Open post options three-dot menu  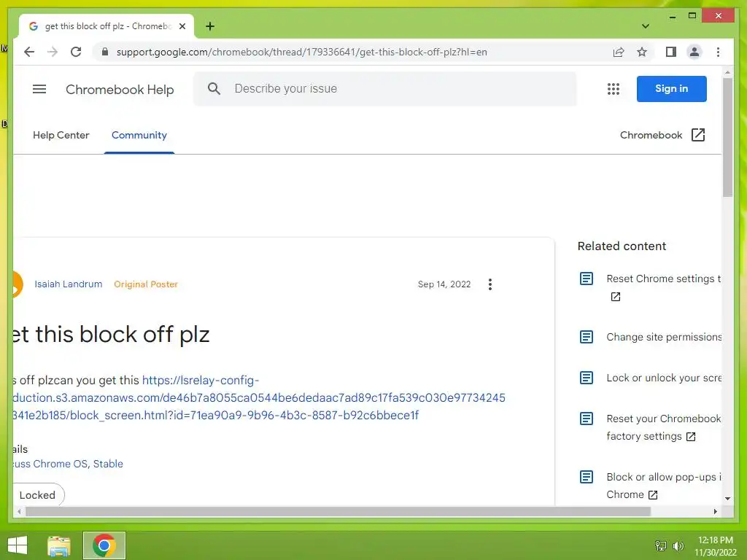[x=489, y=284]
